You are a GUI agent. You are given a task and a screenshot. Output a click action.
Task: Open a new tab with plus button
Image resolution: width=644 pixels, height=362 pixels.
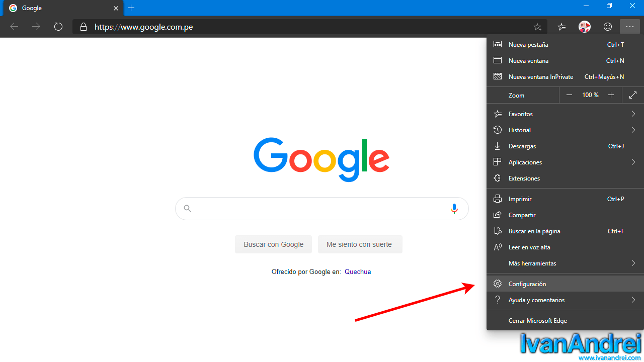point(131,8)
